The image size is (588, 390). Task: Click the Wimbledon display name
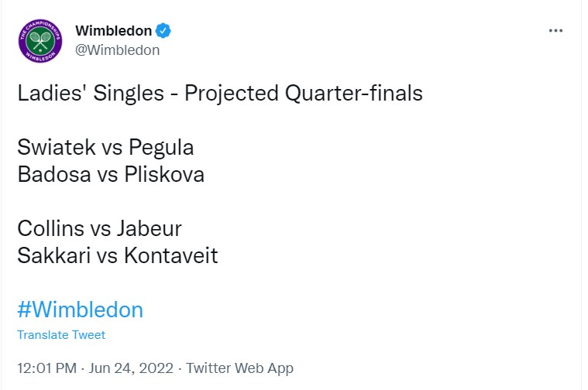[x=113, y=31]
